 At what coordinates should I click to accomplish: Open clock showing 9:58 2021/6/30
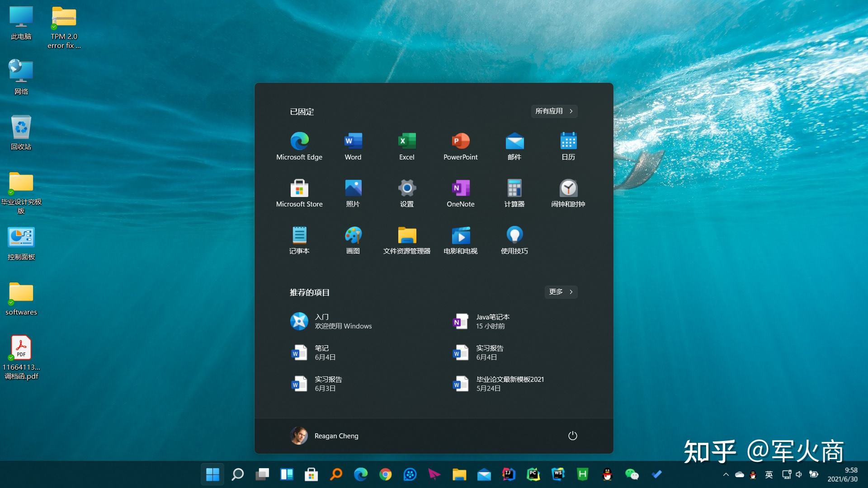coord(842,474)
